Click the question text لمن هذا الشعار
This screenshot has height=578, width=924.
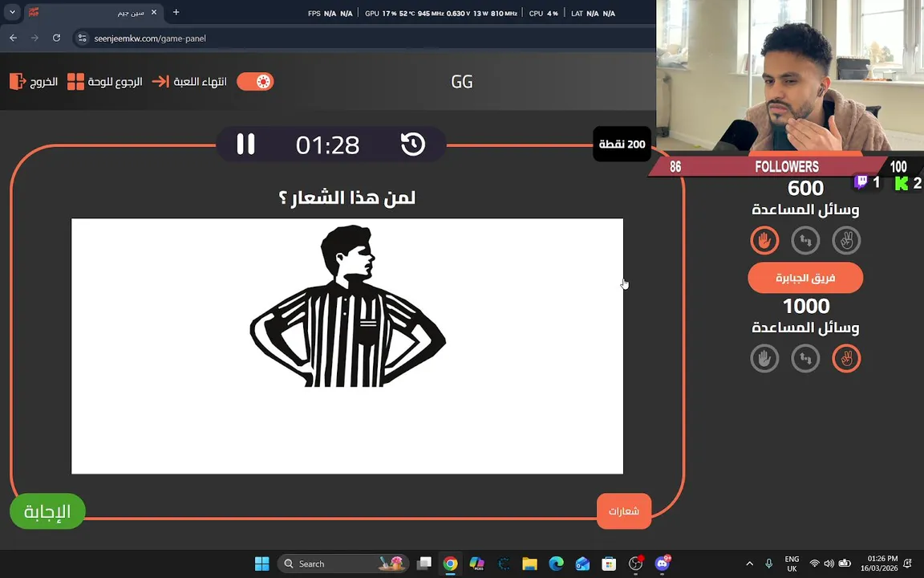[x=346, y=197]
